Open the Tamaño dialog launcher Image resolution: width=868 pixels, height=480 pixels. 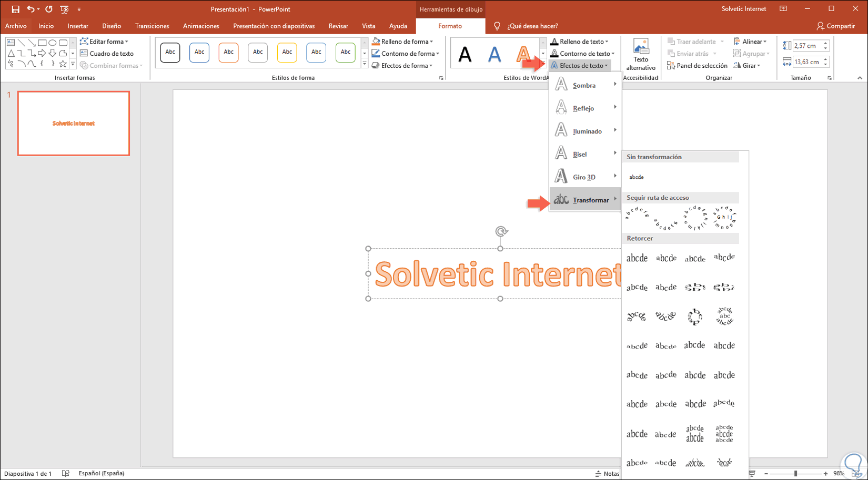[x=830, y=78]
